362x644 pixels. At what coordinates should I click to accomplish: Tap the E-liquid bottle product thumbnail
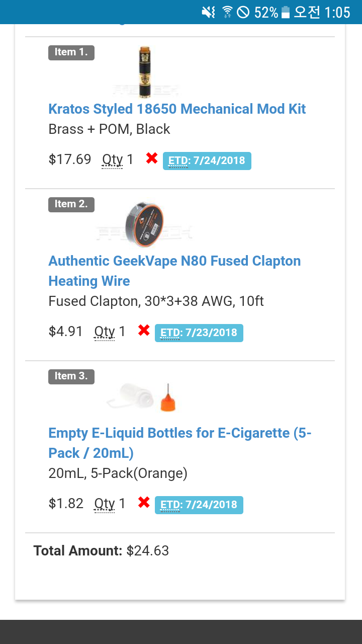click(x=142, y=395)
